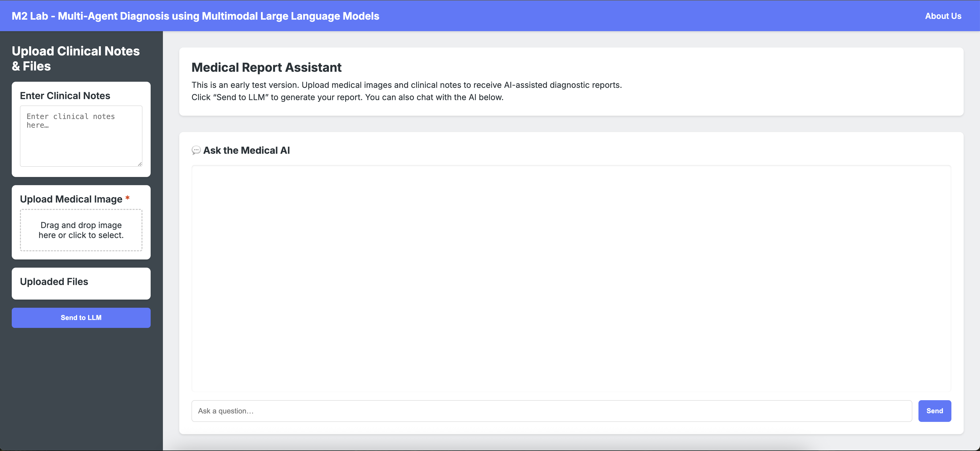
Task: Click the Upload Medical Image label
Action: pyautogui.click(x=71, y=199)
